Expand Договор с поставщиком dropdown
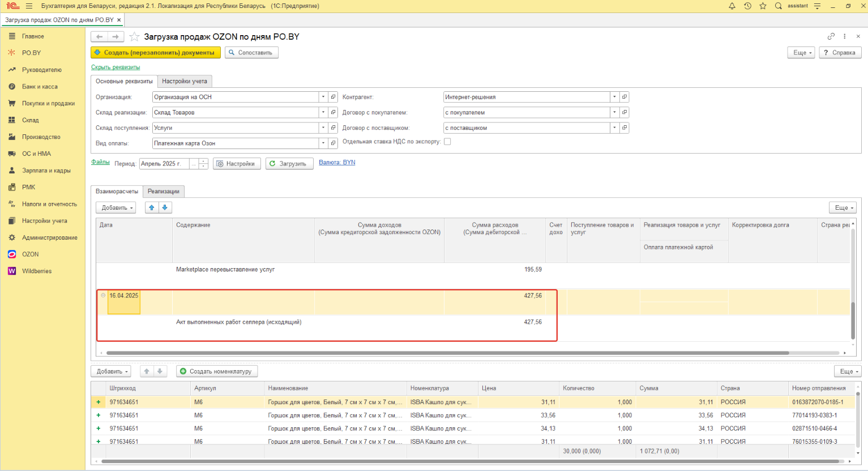 614,128
